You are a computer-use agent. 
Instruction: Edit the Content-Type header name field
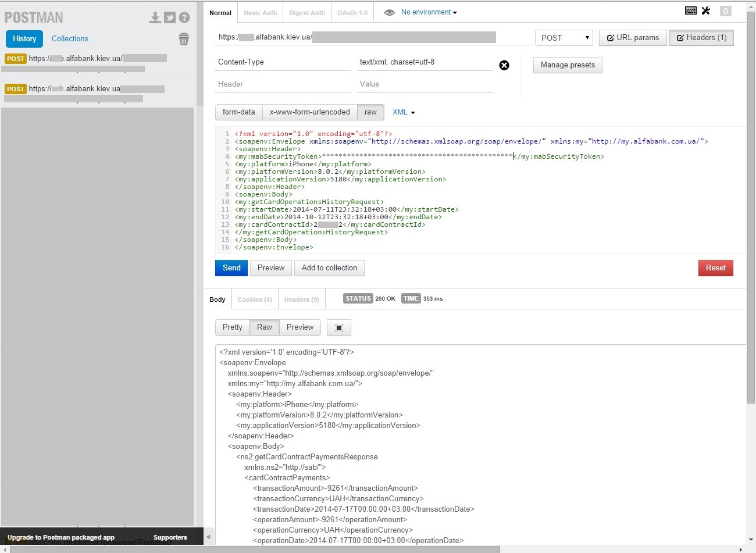coord(283,62)
